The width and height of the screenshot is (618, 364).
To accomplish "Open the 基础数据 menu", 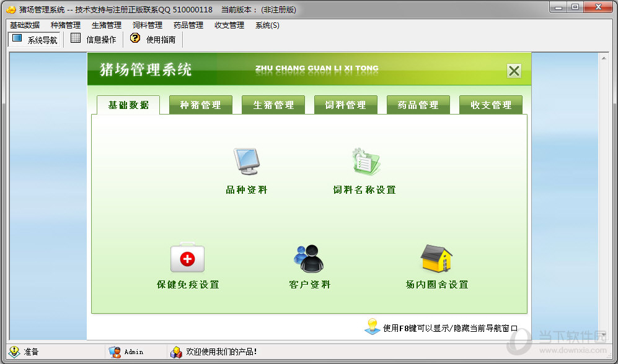I will pos(25,25).
